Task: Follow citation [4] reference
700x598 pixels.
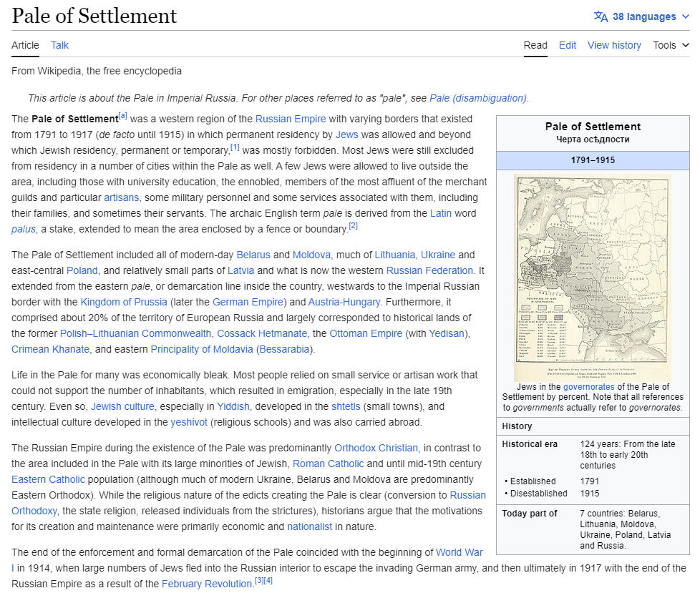Action: pos(268,581)
